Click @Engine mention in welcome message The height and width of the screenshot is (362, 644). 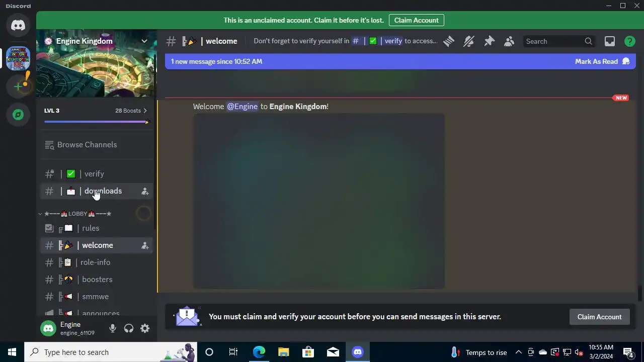coord(242,107)
